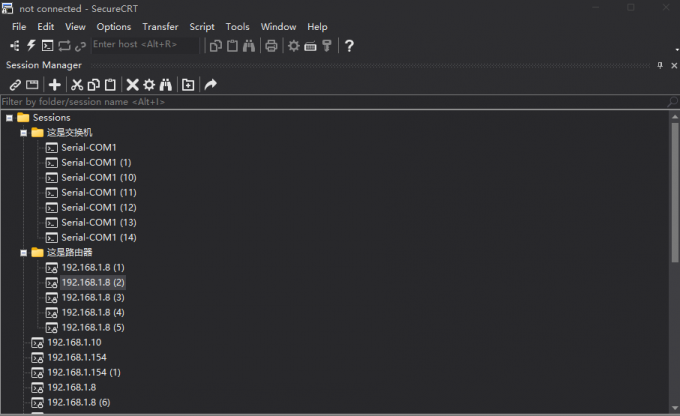
Task: Click the Enter host input field
Action: [x=145, y=44]
